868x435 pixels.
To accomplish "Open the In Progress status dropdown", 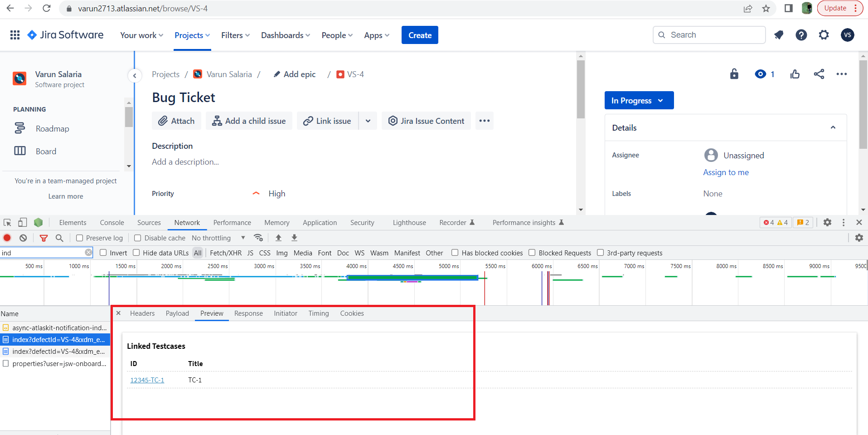I will (639, 100).
